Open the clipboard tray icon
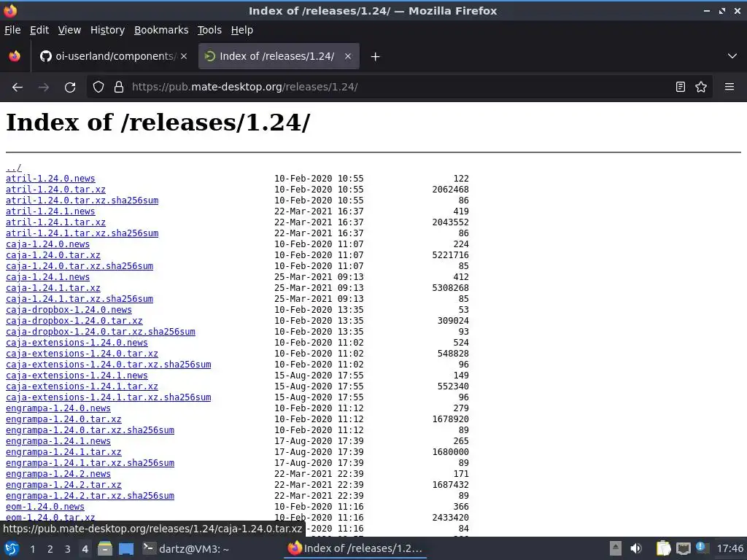Screen dimensions: 747x560 coord(663,549)
